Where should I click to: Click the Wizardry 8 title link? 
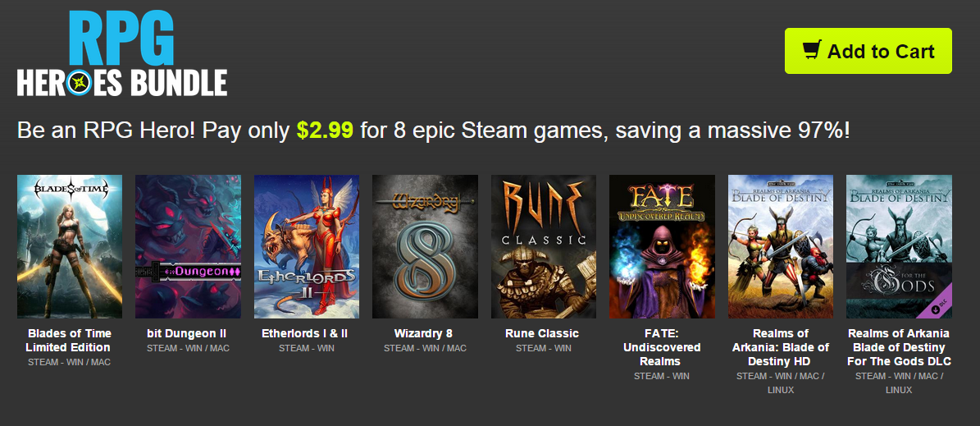(423, 333)
